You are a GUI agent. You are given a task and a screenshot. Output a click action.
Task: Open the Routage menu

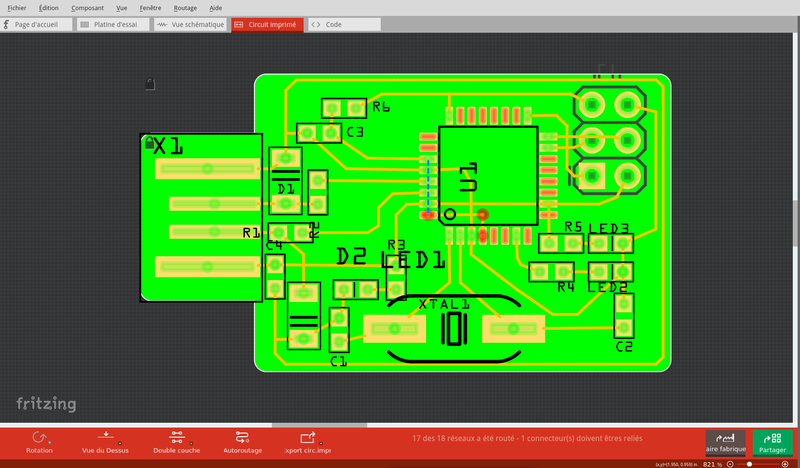[x=184, y=7]
